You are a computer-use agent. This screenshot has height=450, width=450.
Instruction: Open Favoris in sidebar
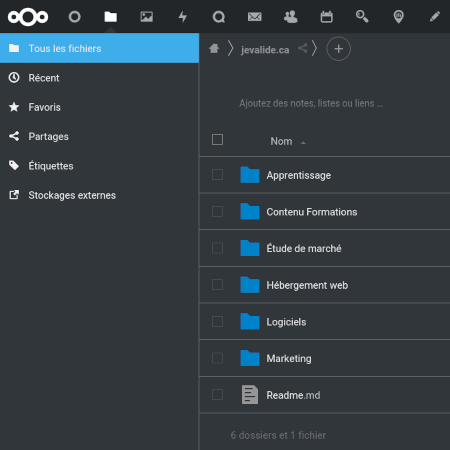pyautogui.click(x=99, y=107)
